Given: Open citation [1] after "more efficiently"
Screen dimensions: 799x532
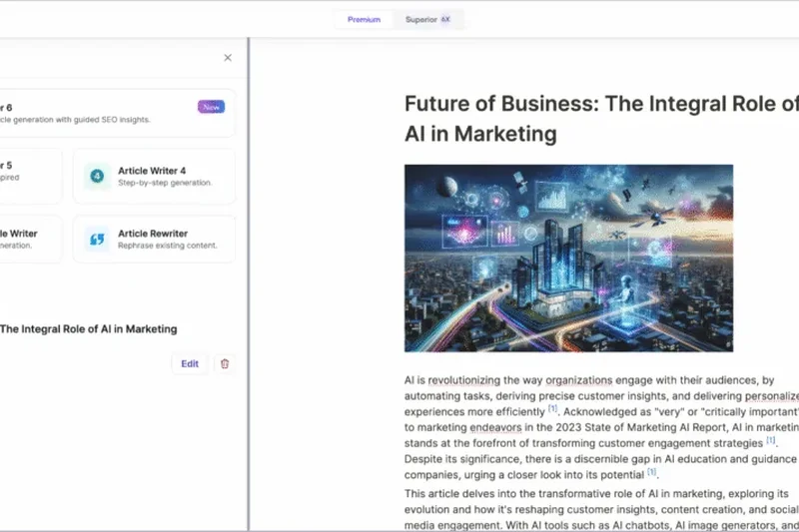Looking at the screenshot, I should pos(553,408).
